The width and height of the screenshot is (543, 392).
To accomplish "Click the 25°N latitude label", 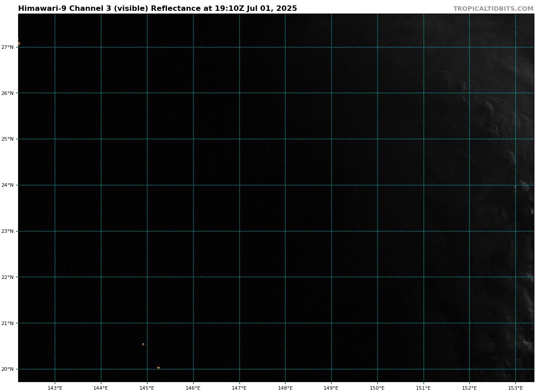I will [x=7, y=139].
